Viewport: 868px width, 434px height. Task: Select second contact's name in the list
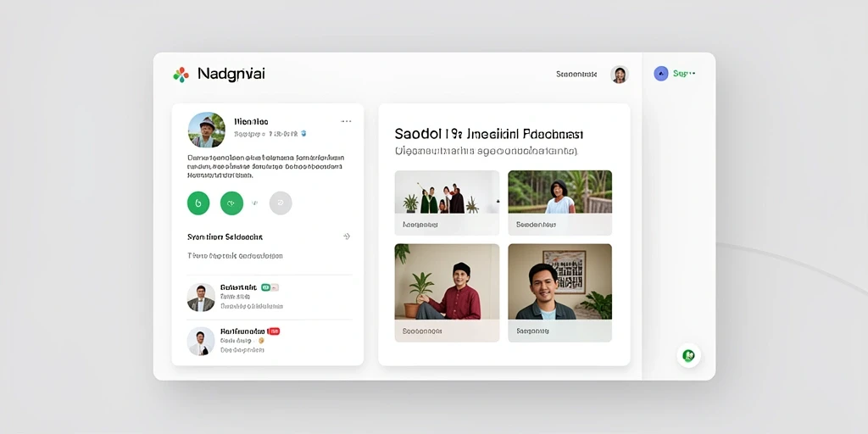242,331
